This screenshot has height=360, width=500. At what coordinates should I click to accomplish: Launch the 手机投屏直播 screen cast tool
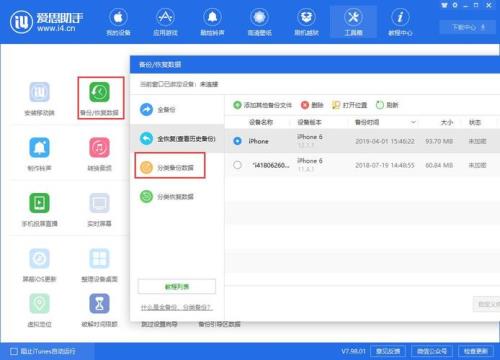click(x=39, y=210)
